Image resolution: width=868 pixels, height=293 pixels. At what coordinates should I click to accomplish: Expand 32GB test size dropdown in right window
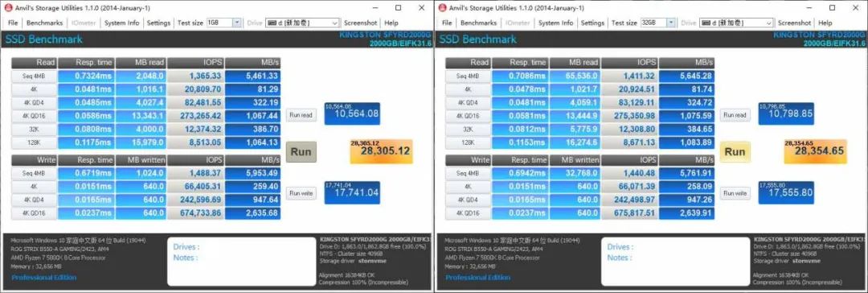(671, 23)
